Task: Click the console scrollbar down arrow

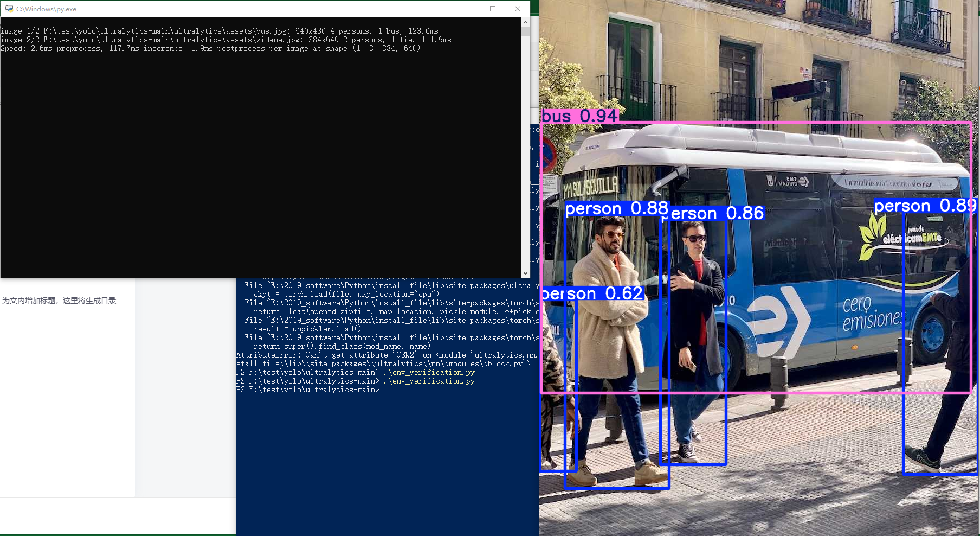Action: (525, 273)
